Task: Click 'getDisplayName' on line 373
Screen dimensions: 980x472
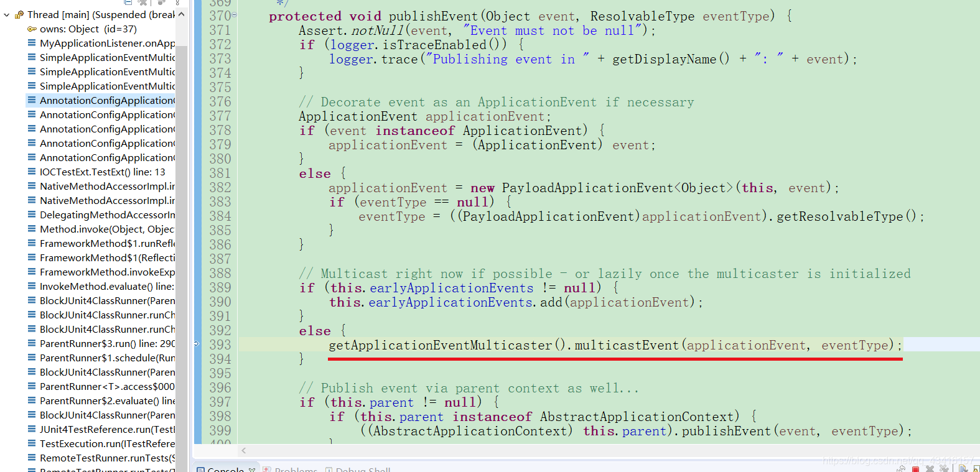Action: point(664,59)
